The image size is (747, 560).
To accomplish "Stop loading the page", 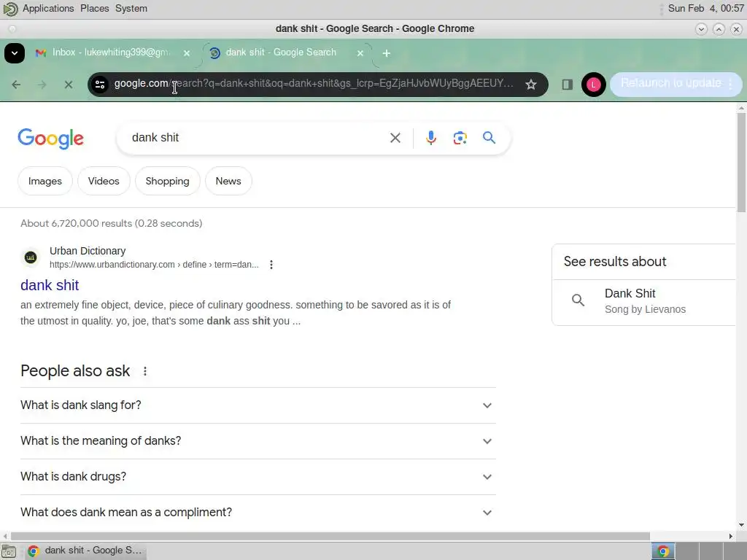I will tap(68, 85).
